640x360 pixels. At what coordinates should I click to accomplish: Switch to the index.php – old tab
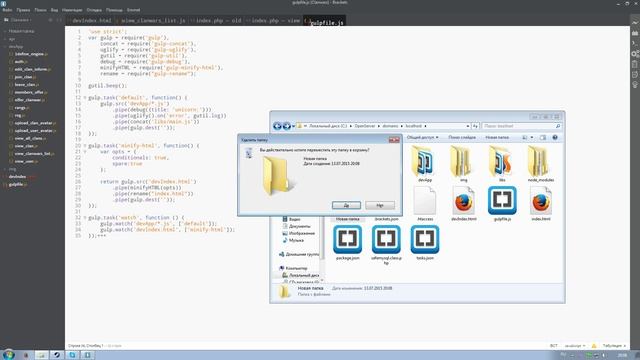[x=218, y=20]
